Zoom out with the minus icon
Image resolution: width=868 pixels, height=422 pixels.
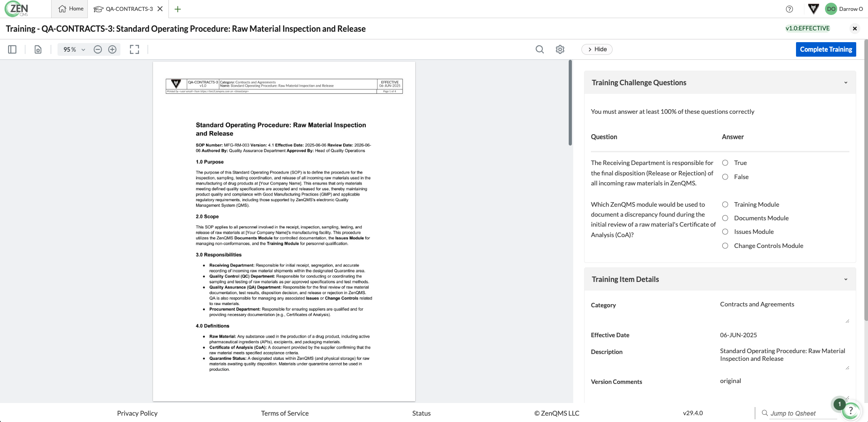click(98, 49)
